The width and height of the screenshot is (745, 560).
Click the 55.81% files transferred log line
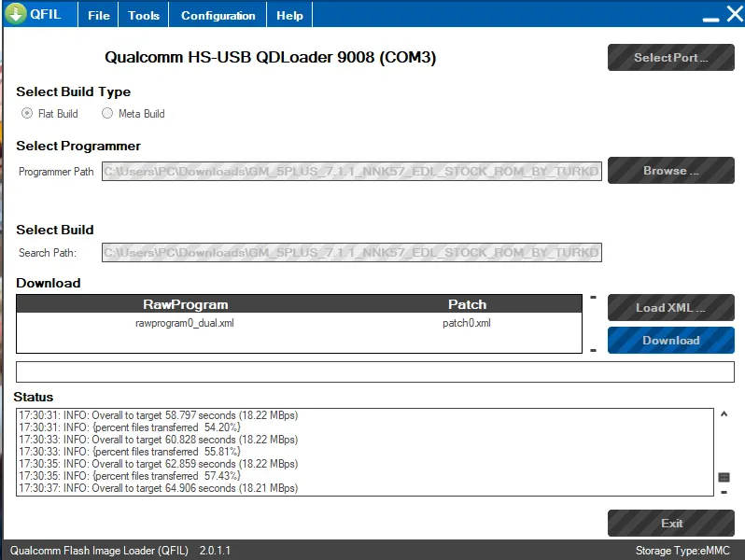(x=130, y=452)
